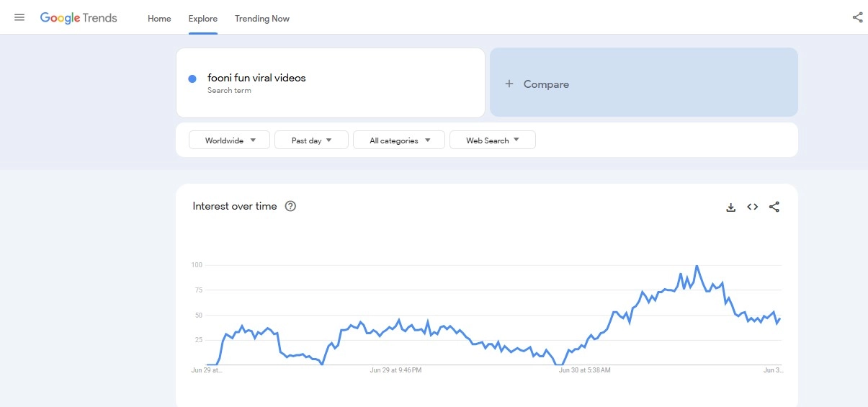Edit the 'fooni fun viral videos' search term

(256, 78)
